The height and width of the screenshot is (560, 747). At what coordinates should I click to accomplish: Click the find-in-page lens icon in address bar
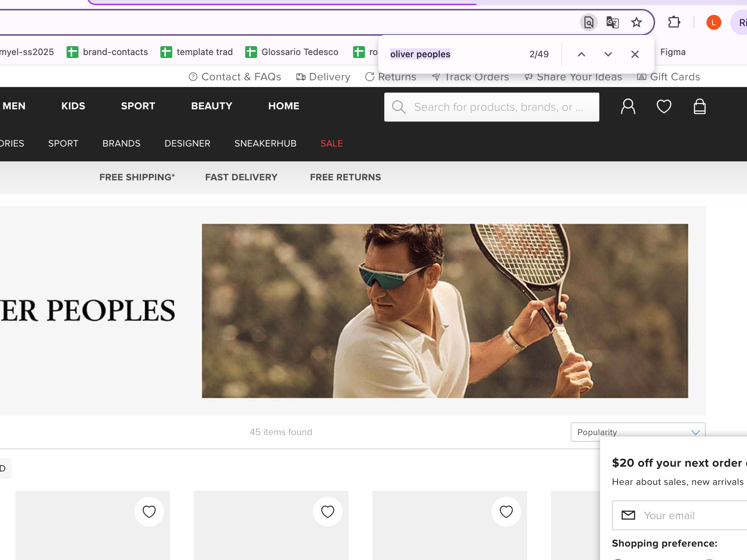(x=589, y=22)
